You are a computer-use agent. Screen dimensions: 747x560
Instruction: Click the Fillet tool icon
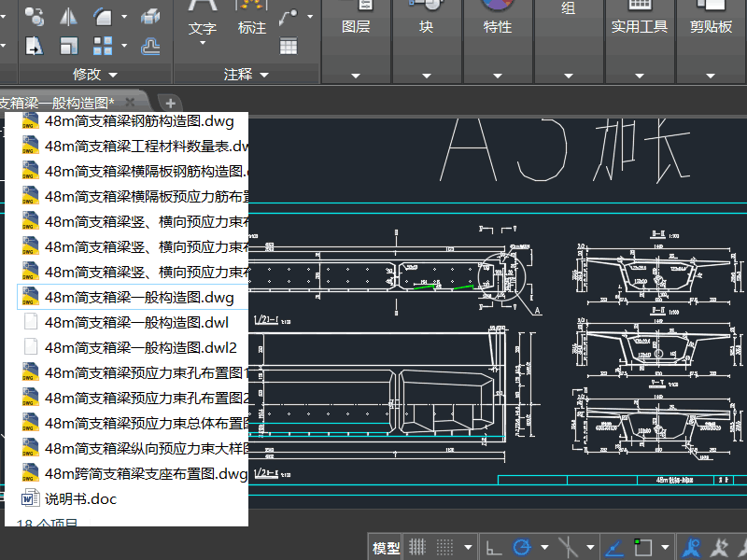104,15
